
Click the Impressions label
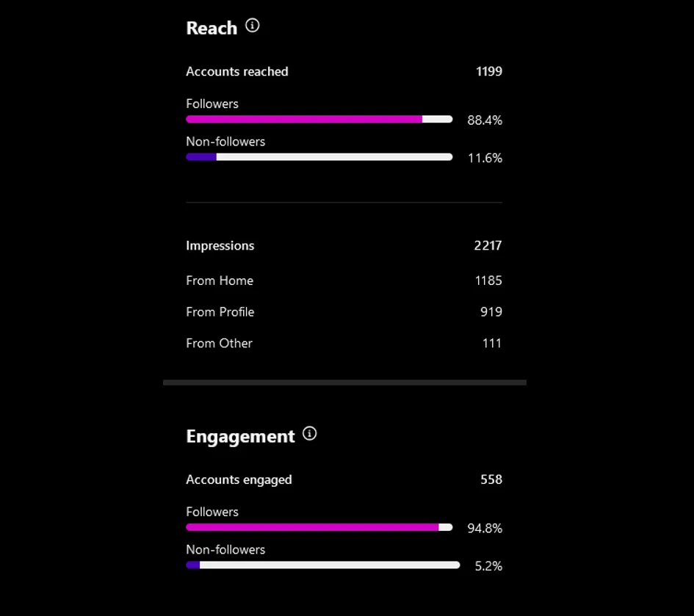220,246
